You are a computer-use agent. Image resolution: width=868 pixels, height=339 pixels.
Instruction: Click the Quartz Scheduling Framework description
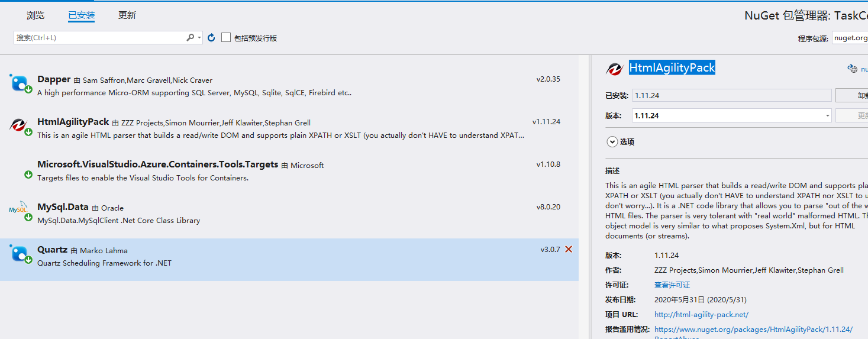(x=105, y=263)
